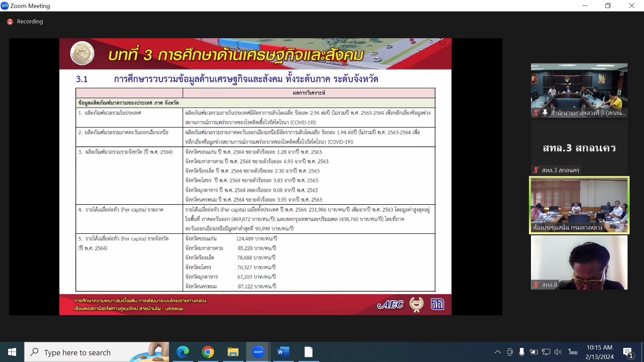This screenshot has width=644, height=362.
Task: Open Microsoft Edge from the taskbar
Action: click(183, 352)
